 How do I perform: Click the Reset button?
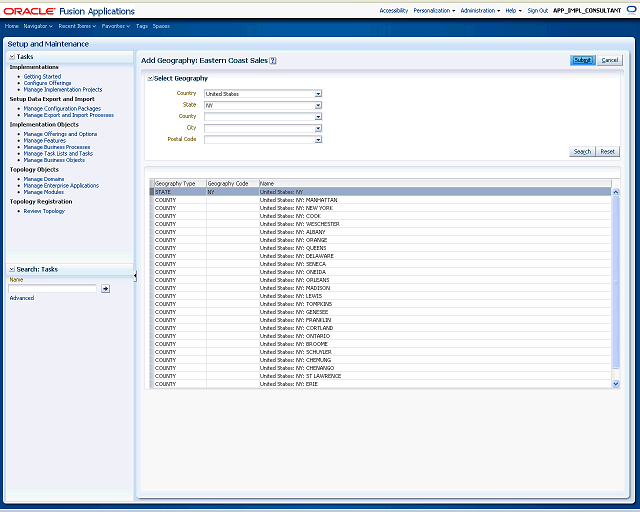(607, 151)
